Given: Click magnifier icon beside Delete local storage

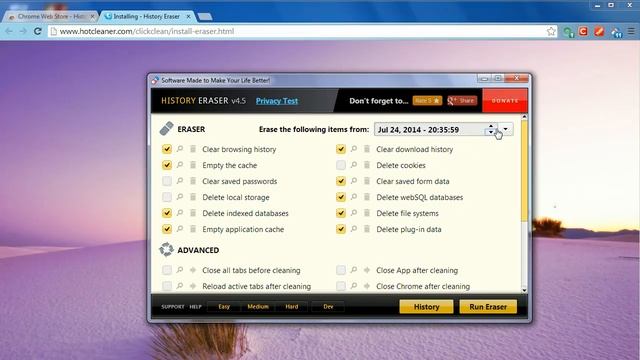Looking at the screenshot, I should (180, 197).
